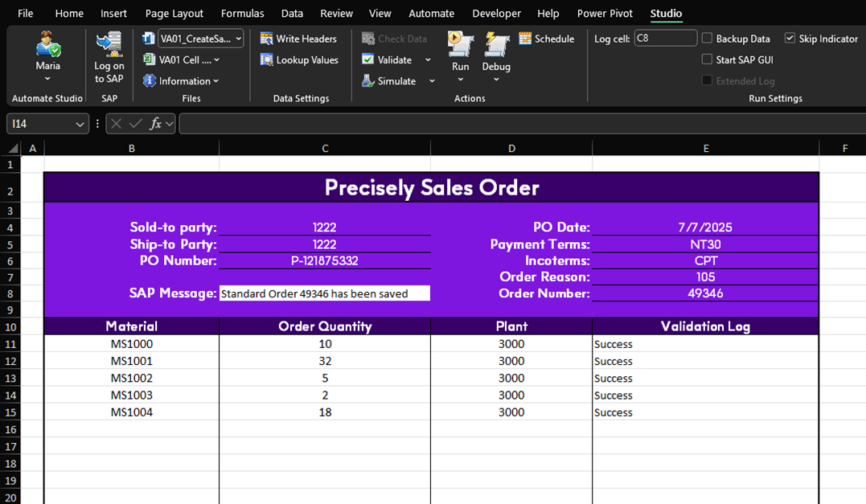Open the Formulas tab
This screenshot has height=504, width=866.
(243, 13)
